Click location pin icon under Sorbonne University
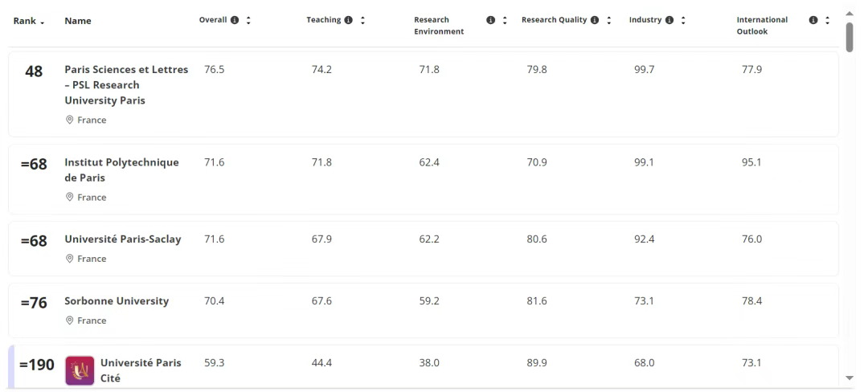 click(x=69, y=321)
